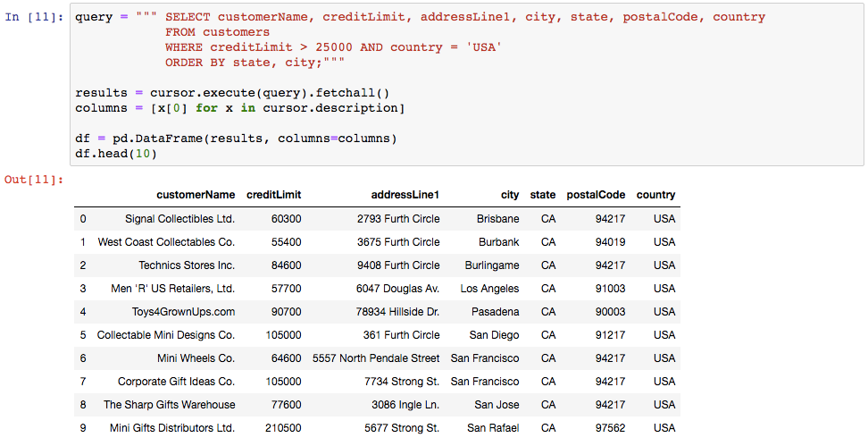The height and width of the screenshot is (446, 868).
Task: Select the Men 'R' US Retailers, Ltd. cell
Action: coord(172,289)
